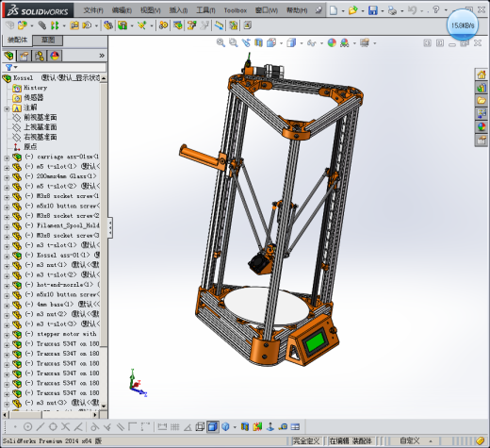
Task: Open the Toolbox menu
Action: (236, 10)
